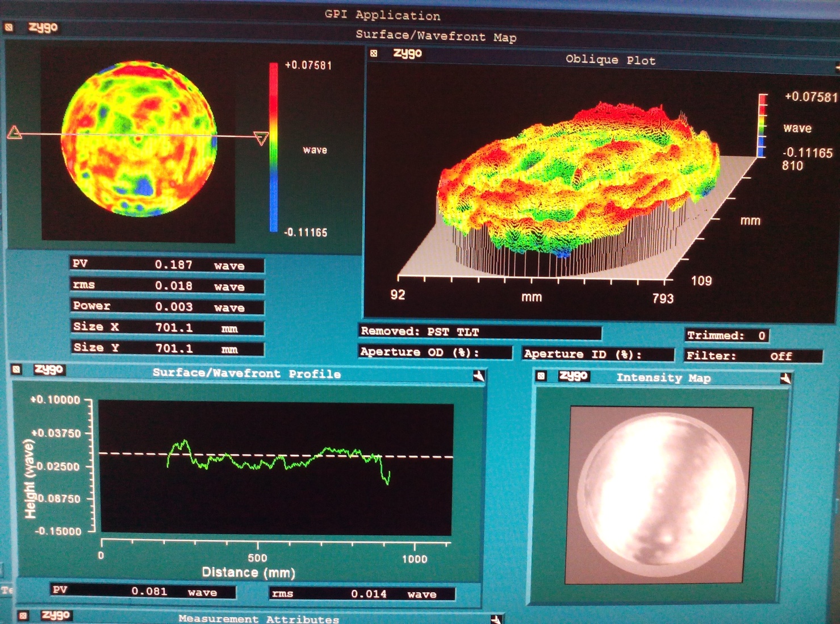Viewport: 840px width, 624px height.
Task: Toggle the Filter: Off setting
Action: [753, 356]
